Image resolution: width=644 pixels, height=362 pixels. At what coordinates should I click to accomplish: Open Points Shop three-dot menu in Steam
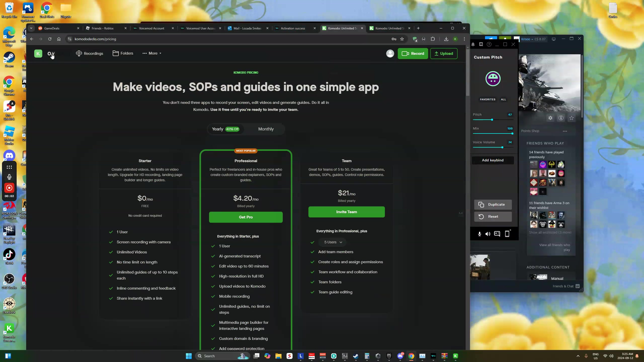(x=565, y=131)
